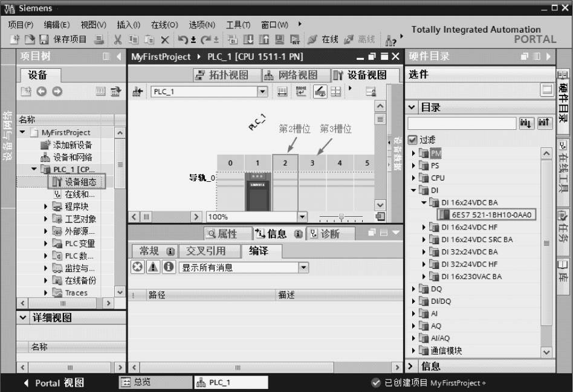
Task: Open 设备和网络 in project tree
Action: tap(73, 158)
